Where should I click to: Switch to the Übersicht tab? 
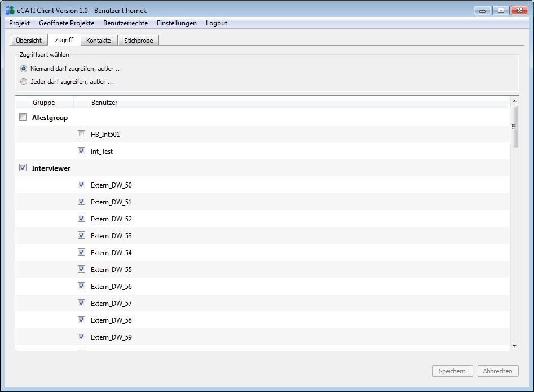(29, 41)
